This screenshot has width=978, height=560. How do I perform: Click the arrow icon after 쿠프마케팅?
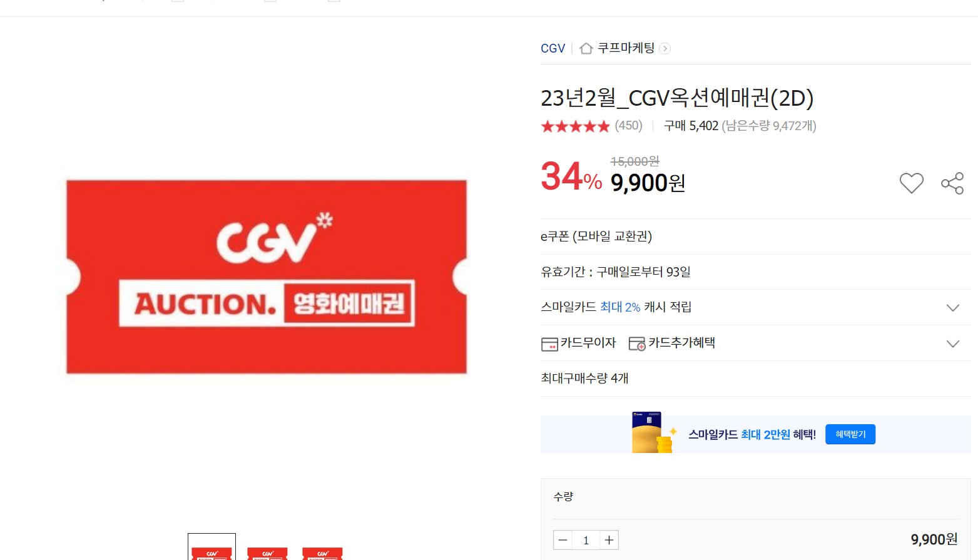click(665, 48)
